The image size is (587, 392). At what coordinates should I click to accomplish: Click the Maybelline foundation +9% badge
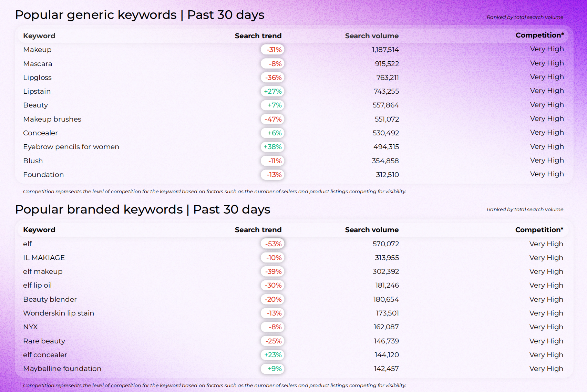[272, 369]
